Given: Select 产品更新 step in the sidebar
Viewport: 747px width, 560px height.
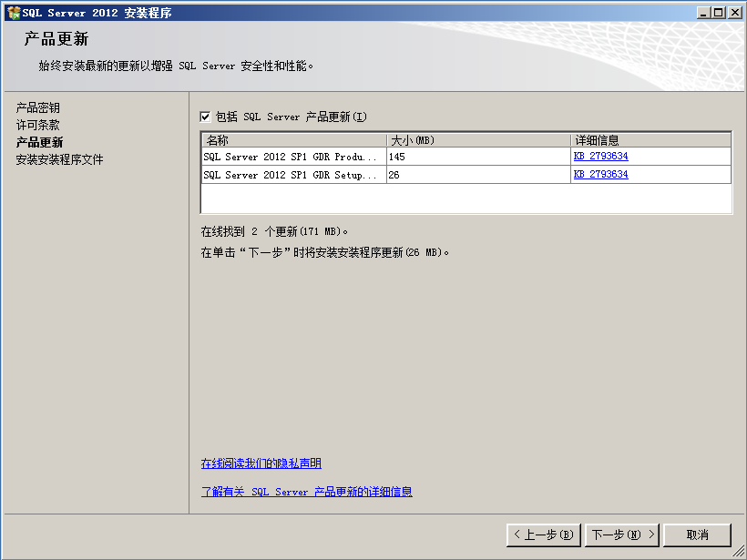Looking at the screenshot, I should click(x=39, y=142).
